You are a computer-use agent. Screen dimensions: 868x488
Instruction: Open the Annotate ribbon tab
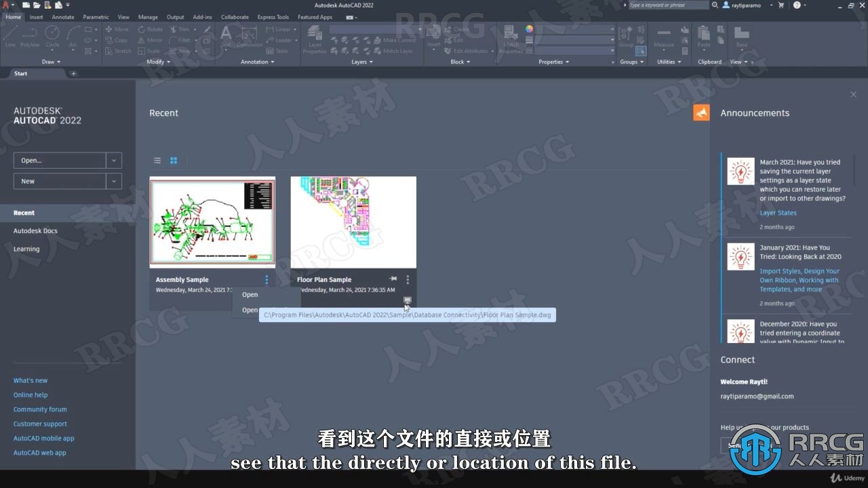pyautogui.click(x=62, y=17)
